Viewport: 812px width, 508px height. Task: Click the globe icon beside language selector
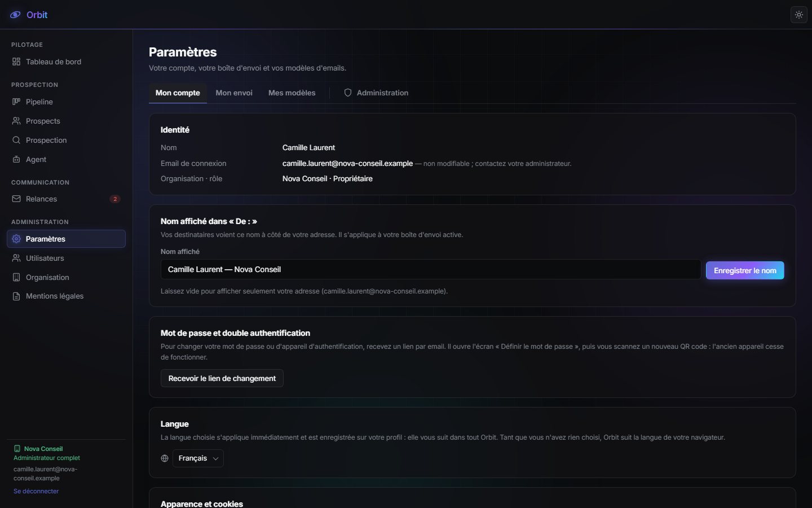tap(165, 458)
